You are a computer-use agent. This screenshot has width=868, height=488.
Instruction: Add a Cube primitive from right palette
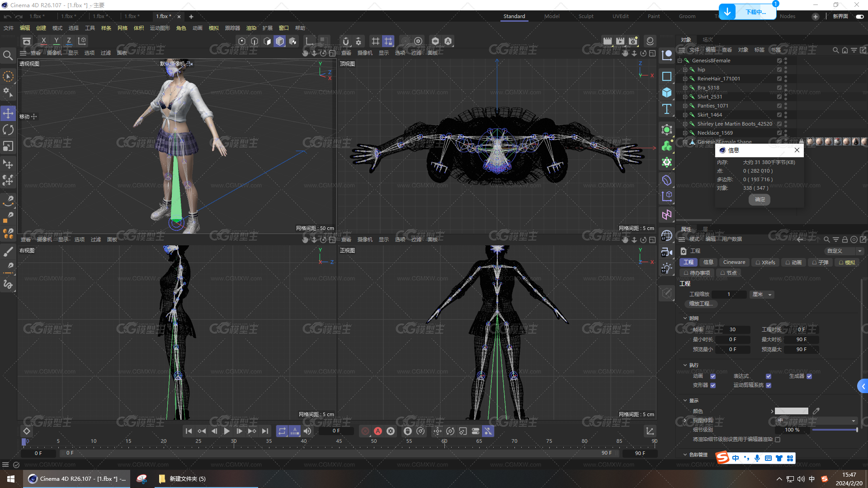point(667,93)
